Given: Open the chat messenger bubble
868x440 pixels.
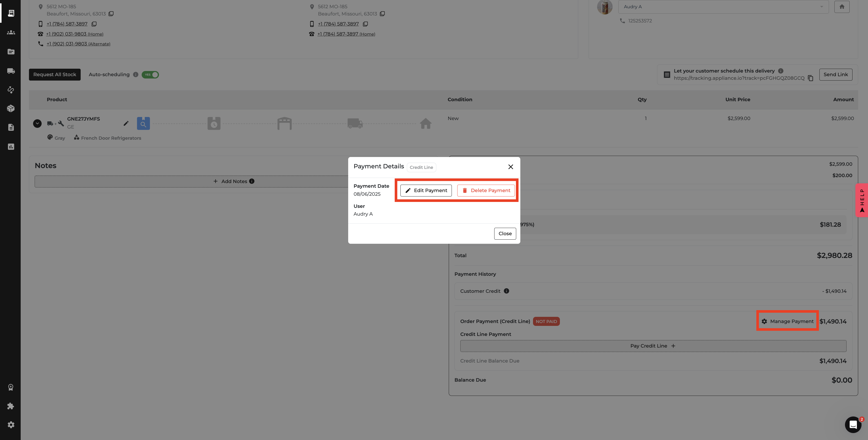Looking at the screenshot, I should tap(853, 425).
